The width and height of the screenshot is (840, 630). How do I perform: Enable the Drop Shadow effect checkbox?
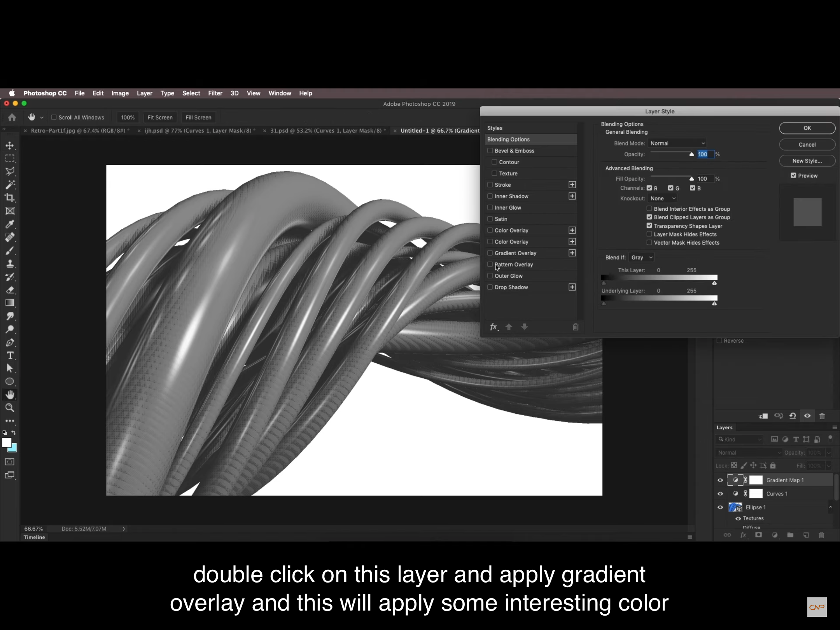[490, 287]
